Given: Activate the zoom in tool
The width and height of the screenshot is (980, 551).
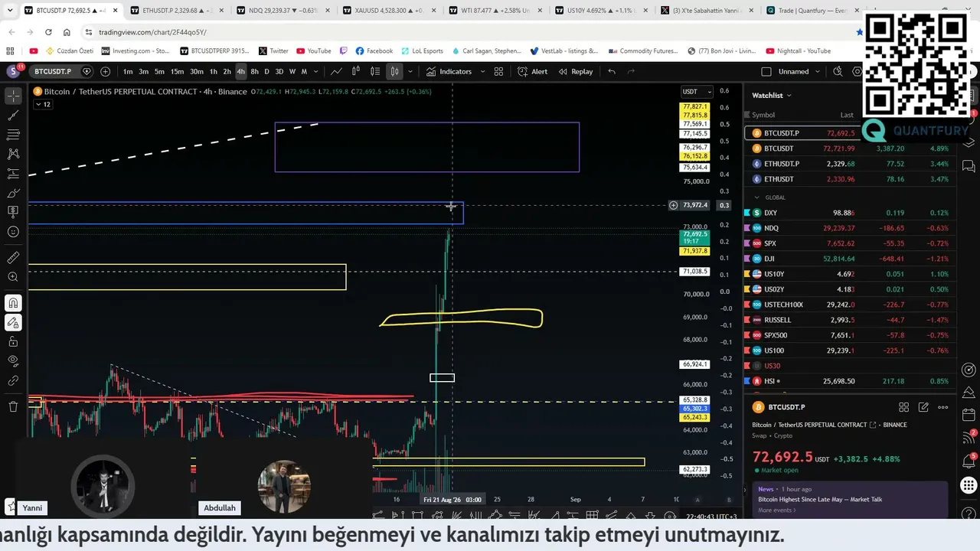Looking at the screenshot, I should click(13, 277).
